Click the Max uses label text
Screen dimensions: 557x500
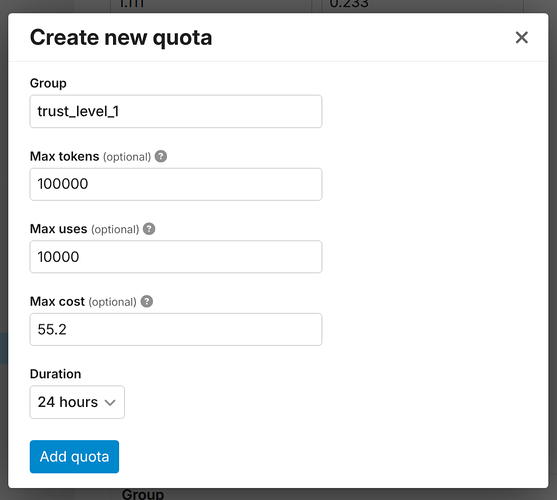coord(58,229)
